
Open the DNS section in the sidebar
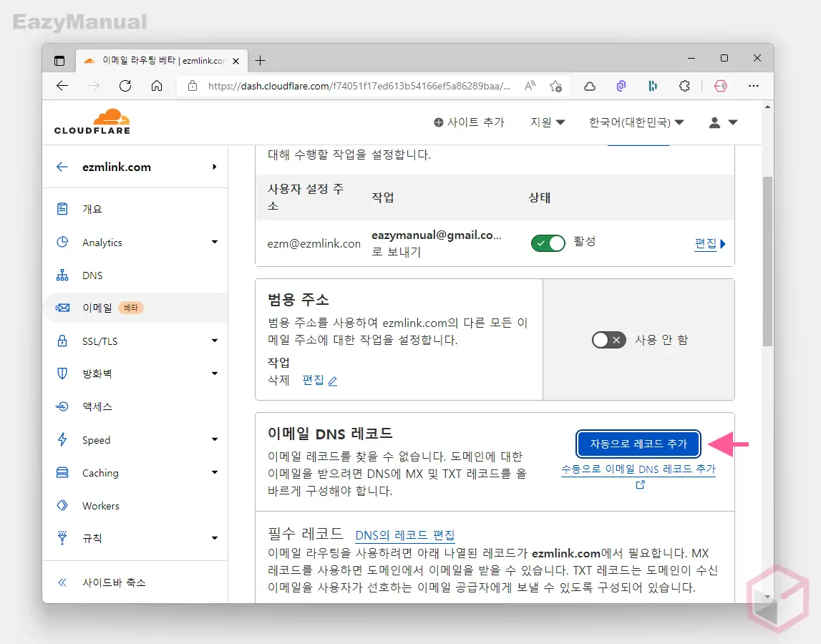pyautogui.click(x=95, y=275)
